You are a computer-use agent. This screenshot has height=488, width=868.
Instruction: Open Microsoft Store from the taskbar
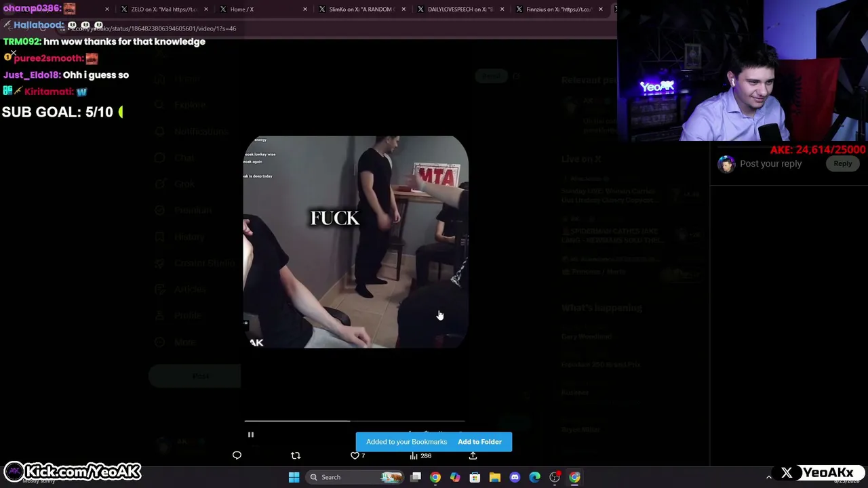click(475, 477)
